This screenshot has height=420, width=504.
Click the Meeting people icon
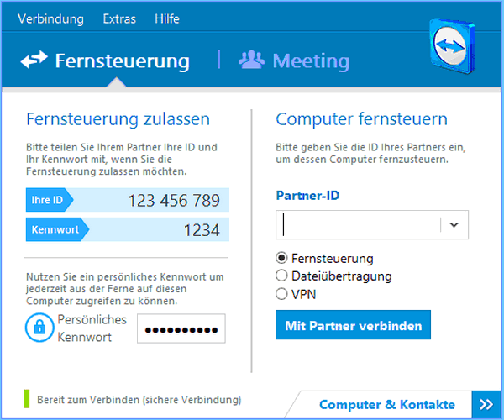(x=252, y=60)
